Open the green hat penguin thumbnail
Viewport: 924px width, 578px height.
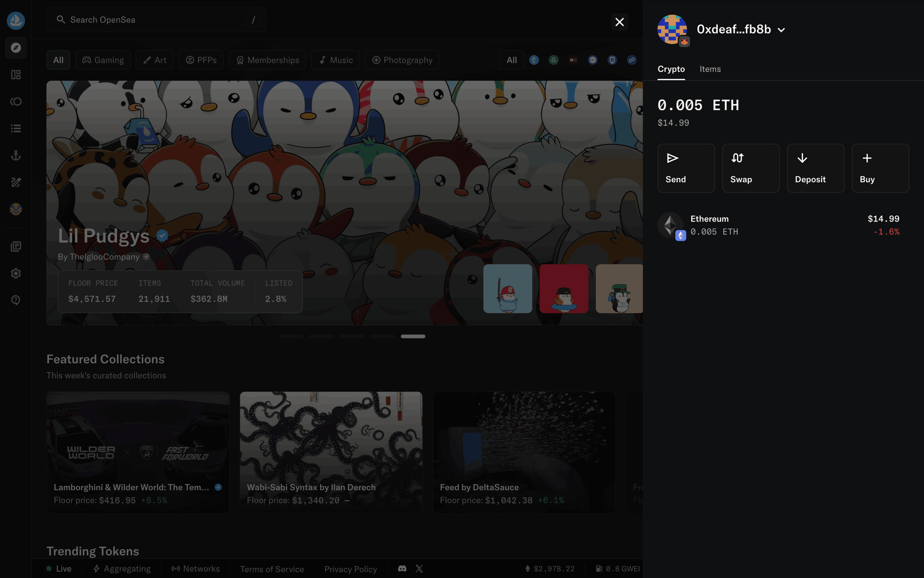(619, 289)
